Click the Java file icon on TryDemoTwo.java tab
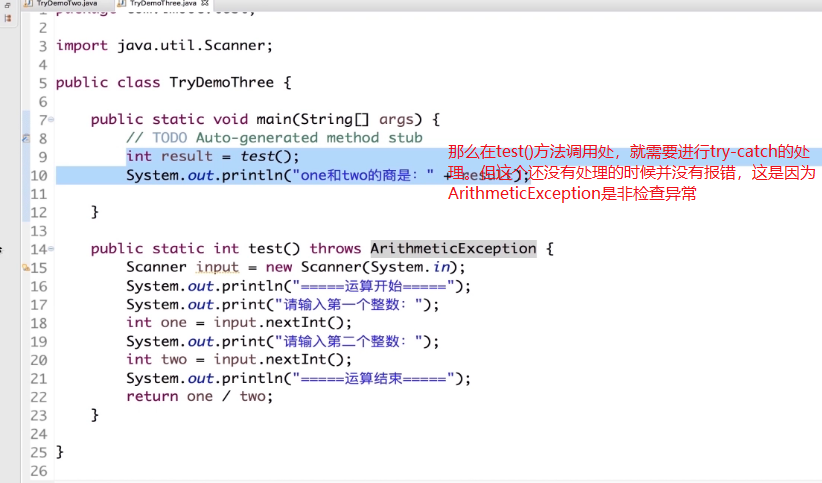This screenshot has height=483, width=822. pyautogui.click(x=29, y=3)
